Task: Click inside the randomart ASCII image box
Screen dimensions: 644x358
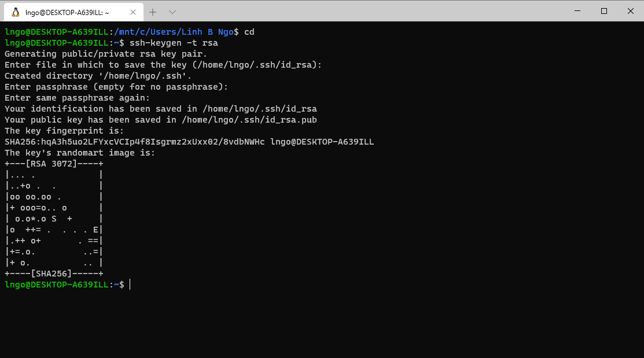Action: (53, 219)
